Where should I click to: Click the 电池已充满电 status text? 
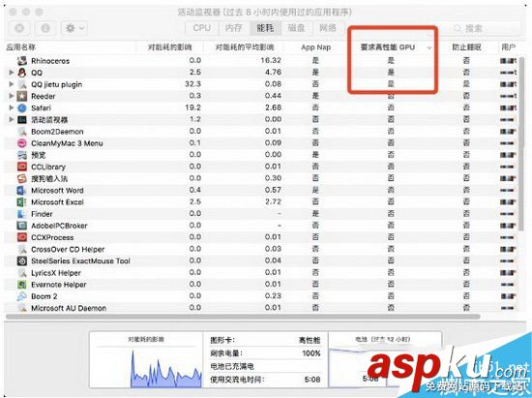pyautogui.click(x=232, y=366)
